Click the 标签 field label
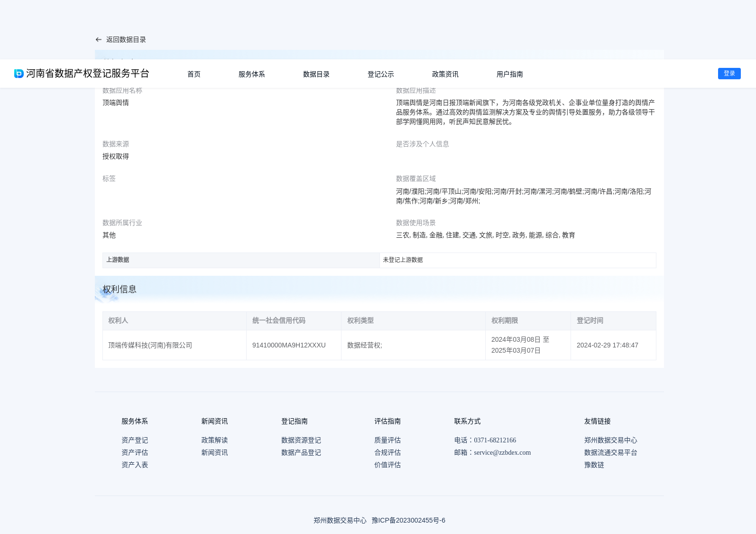 109,179
